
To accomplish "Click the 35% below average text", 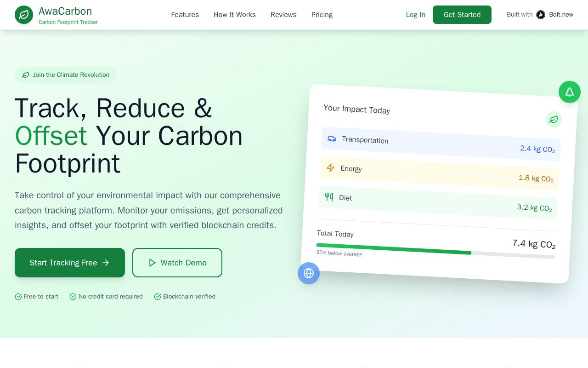I will [x=339, y=253].
